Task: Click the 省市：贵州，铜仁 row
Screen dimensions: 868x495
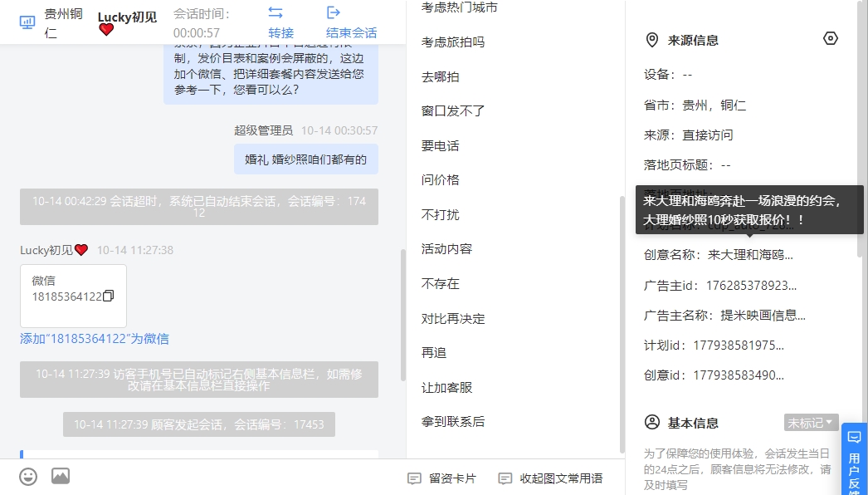Action: click(x=695, y=105)
